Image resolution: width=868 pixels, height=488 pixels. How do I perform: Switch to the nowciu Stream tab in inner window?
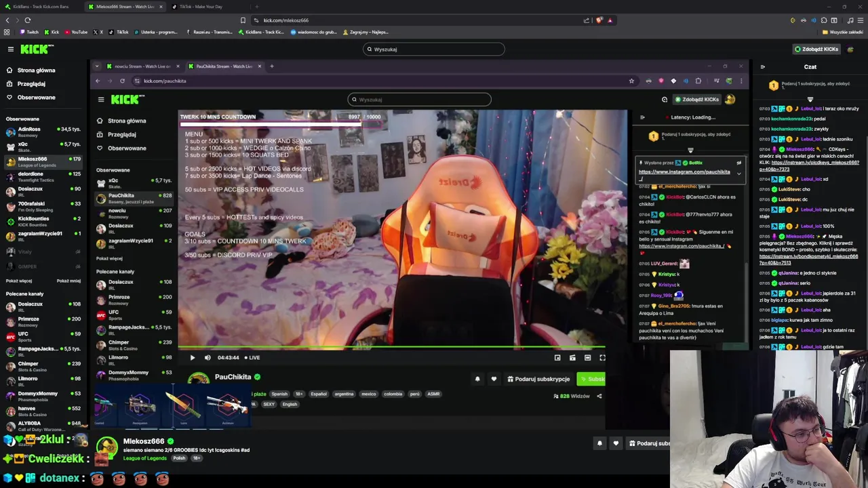tap(142, 66)
